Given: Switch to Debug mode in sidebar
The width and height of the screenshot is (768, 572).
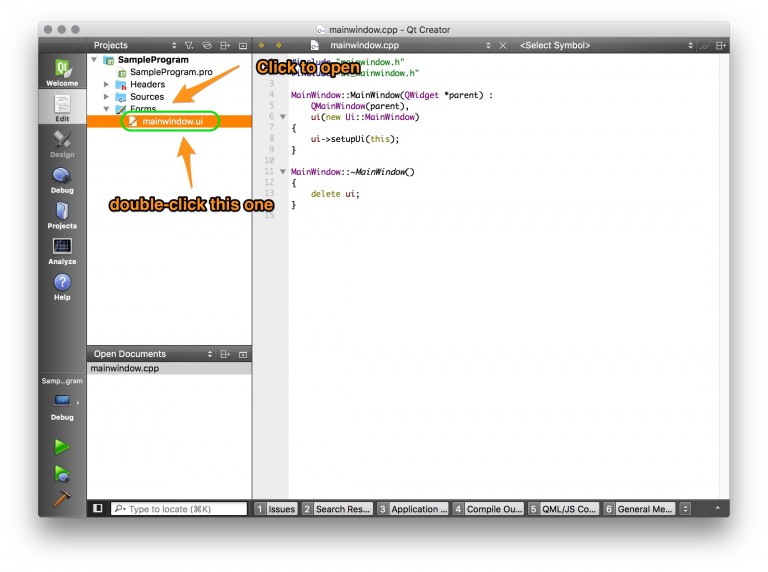Looking at the screenshot, I should (62, 179).
